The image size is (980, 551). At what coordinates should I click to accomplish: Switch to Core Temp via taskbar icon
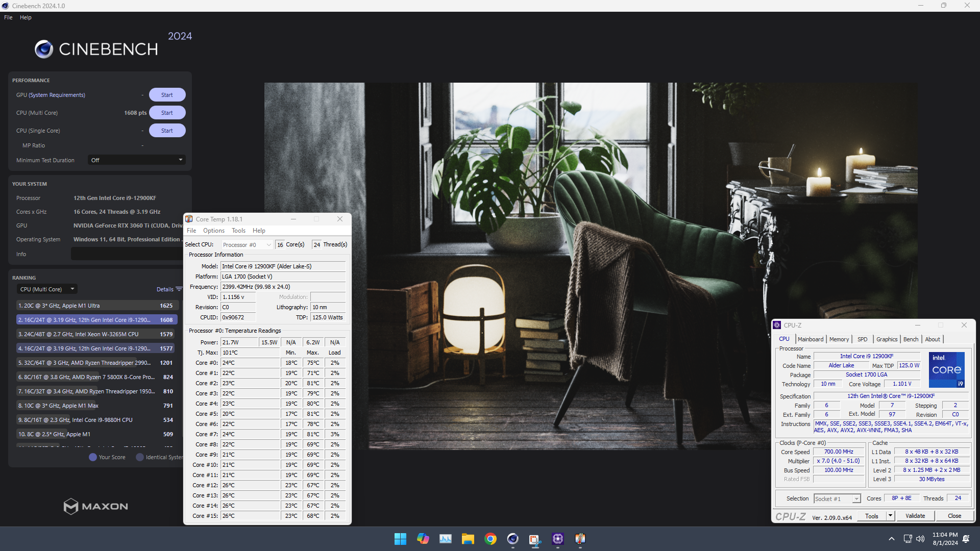[x=580, y=539]
